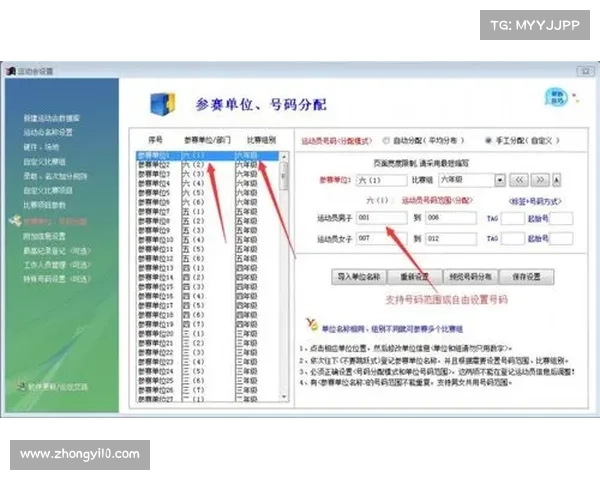Image resolution: width=600 pixels, height=480 pixels.
Task: Click the unit list scrollbar thumb
Action: pyautogui.click(x=284, y=176)
